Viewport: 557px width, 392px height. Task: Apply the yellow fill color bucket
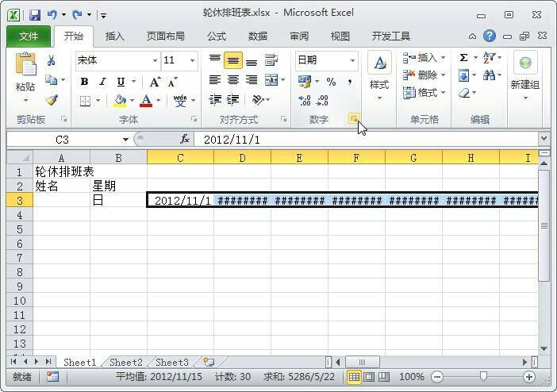(x=120, y=101)
